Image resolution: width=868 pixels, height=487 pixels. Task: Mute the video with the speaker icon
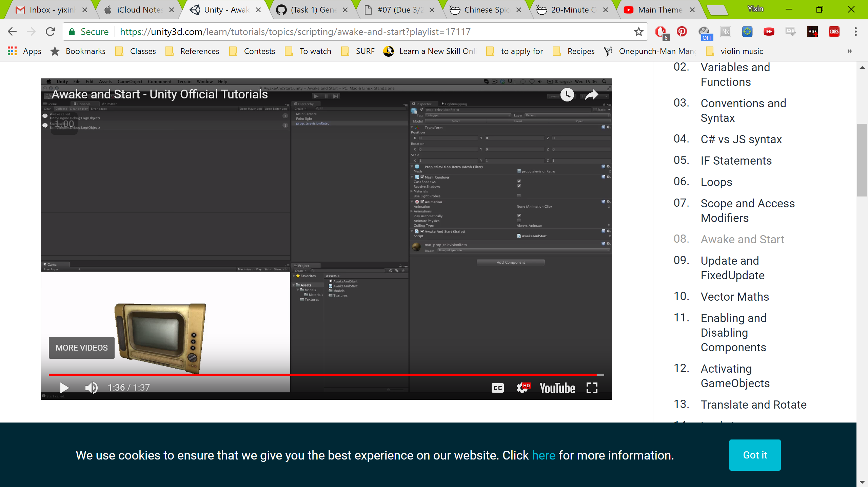tap(91, 388)
